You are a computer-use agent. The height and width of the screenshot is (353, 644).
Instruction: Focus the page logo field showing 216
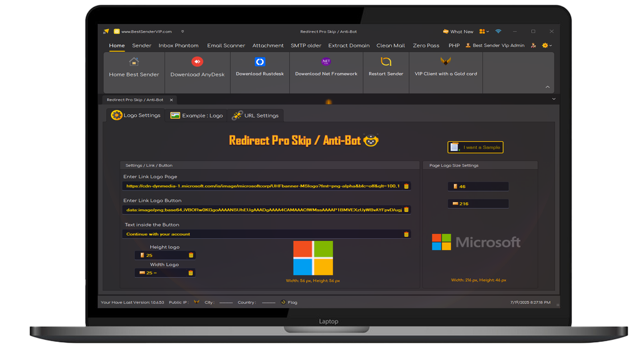(x=478, y=204)
